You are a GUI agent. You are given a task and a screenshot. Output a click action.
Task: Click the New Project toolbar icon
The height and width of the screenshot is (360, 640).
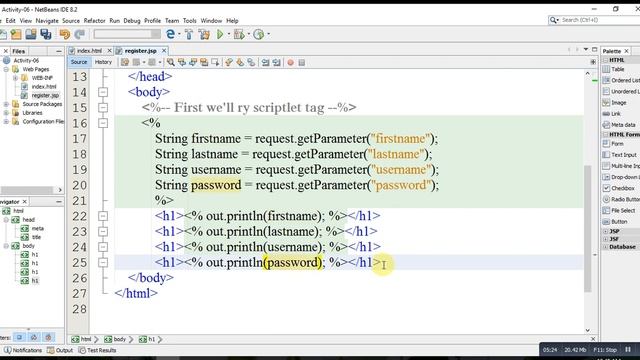tap(16, 35)
